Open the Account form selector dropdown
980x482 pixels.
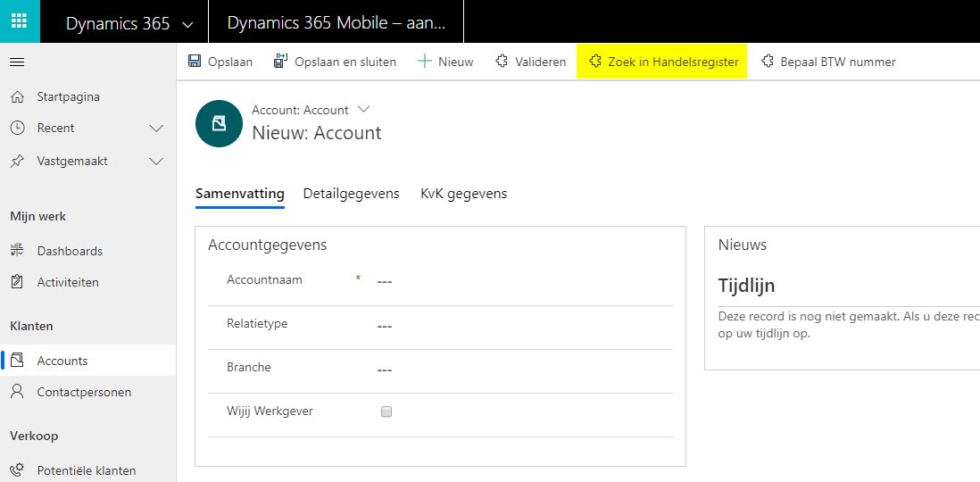(x=363, y=109)
